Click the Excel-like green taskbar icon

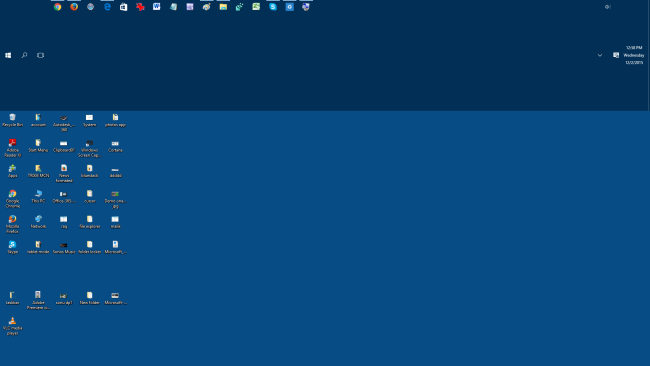click(256, 7)
